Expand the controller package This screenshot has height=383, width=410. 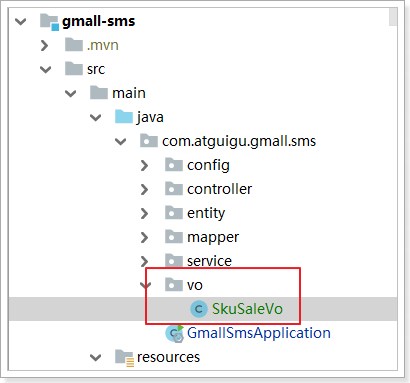(144, 190)
